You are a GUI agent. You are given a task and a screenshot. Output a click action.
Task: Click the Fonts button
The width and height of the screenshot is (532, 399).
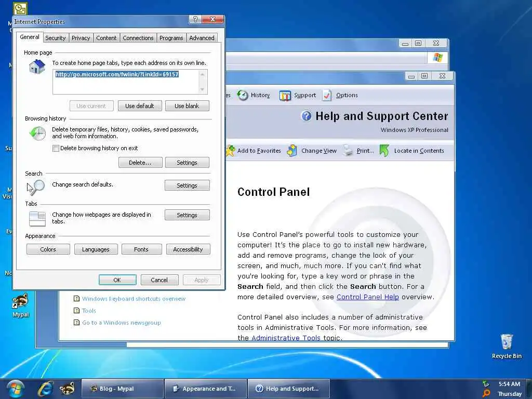click(x=141, y=249)
